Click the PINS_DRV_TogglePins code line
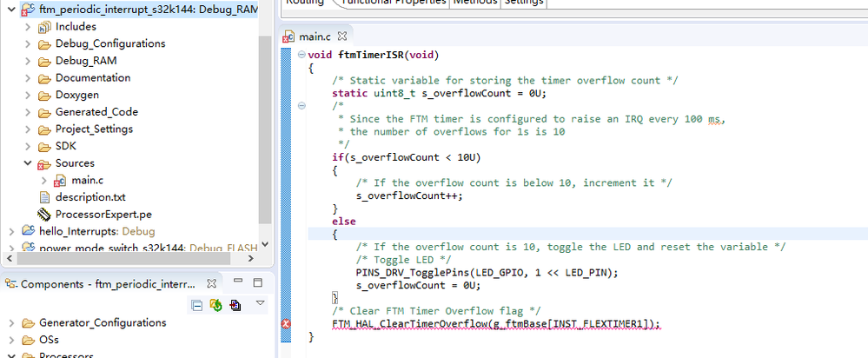This screenshot has height=358, width=868. click(x=487, y=273)
